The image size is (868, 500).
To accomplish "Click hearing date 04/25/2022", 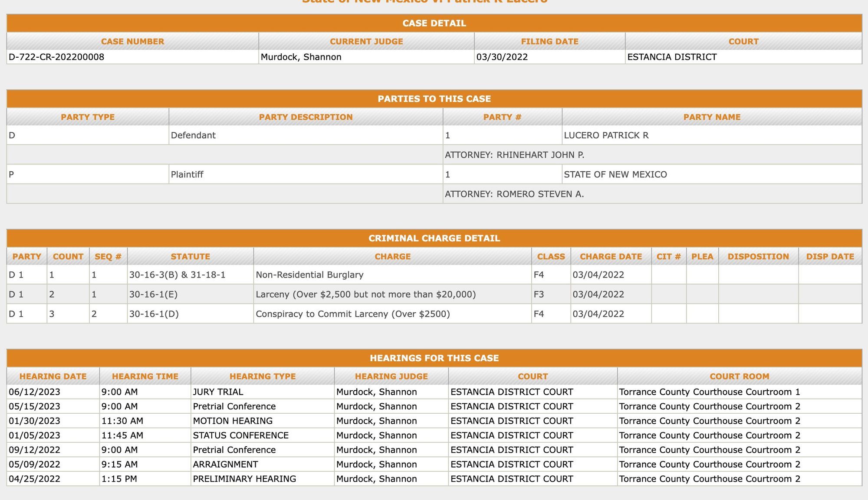I will pyautogui.click(x=34, y=479).
